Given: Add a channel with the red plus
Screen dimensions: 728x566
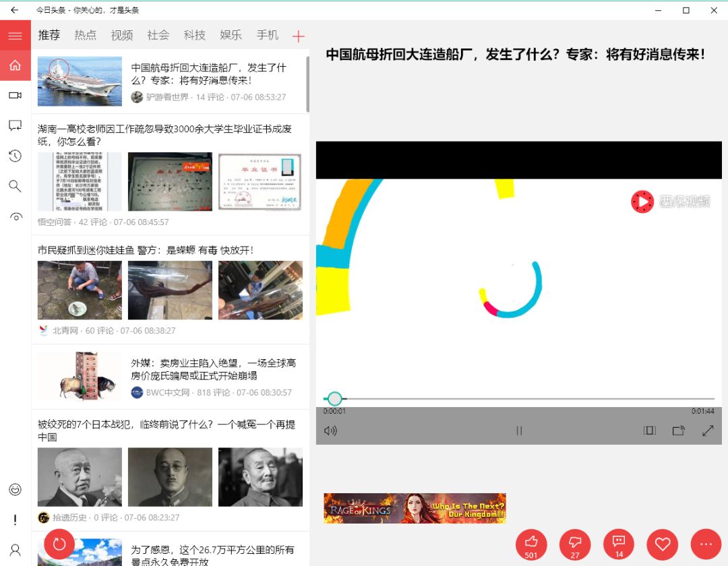Looking at the screenshot, I should point(299,36).
